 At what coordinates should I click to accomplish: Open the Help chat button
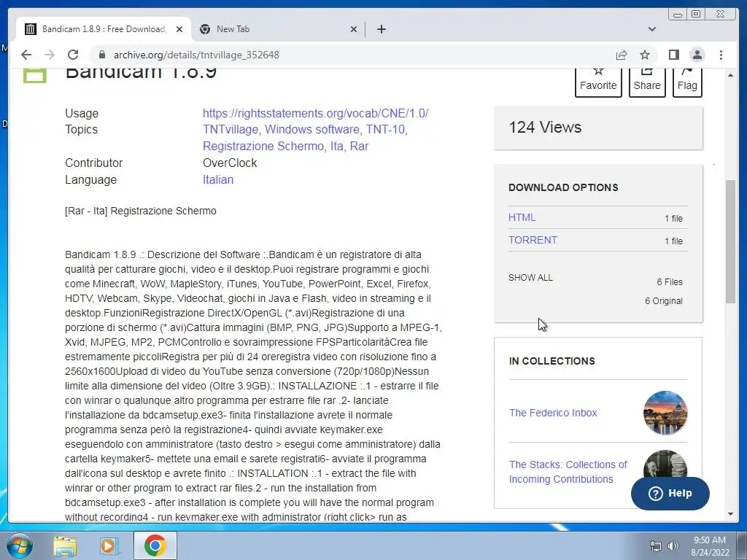coord(670,494)
